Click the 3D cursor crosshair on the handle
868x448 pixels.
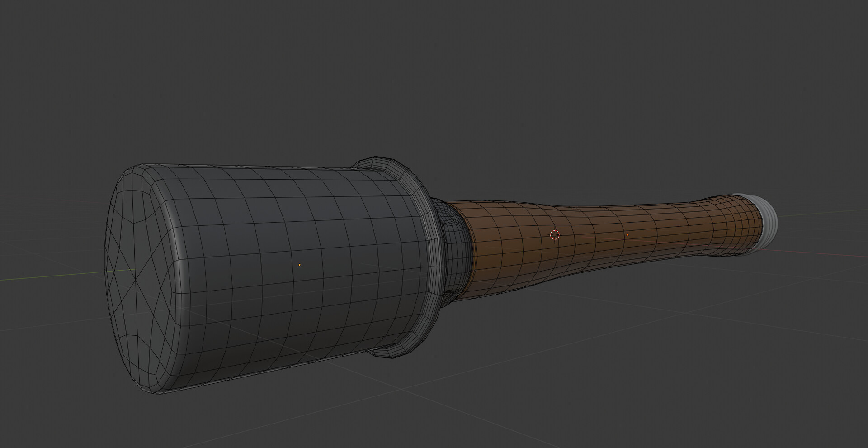[x=555, y=234]
